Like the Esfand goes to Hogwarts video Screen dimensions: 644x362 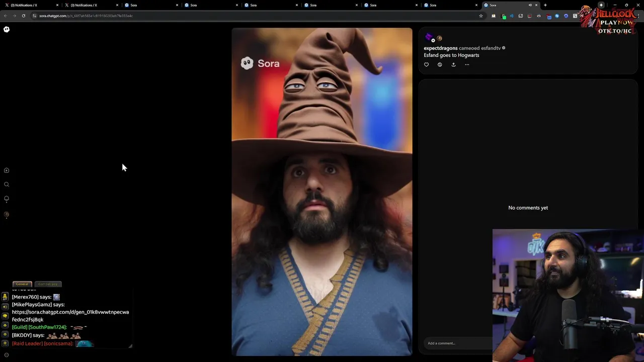click(427, 64)
